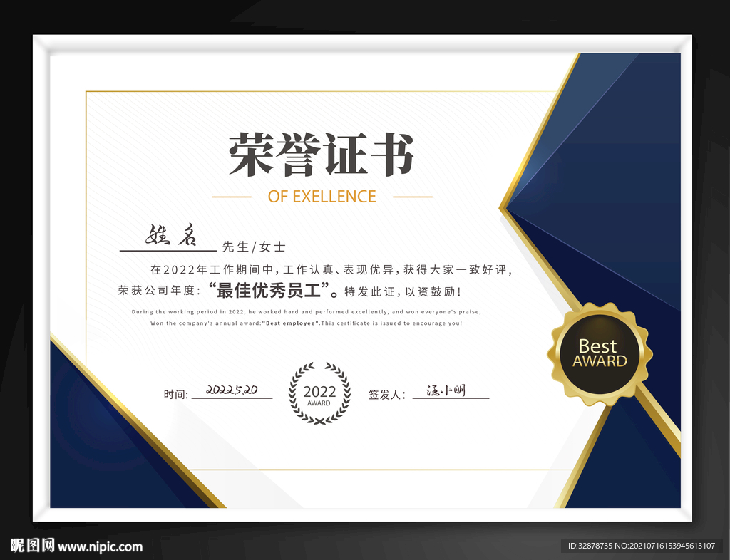Image resolution: width=730 pixels, height=560 pixels.
Task: Click the handwritten 姓名 name field
Action: pyautogui.click(x=171, y=235)
